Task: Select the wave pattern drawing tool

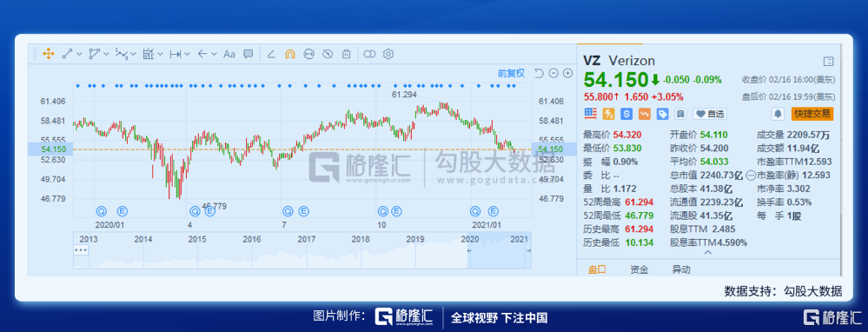Action: point(122,54)
